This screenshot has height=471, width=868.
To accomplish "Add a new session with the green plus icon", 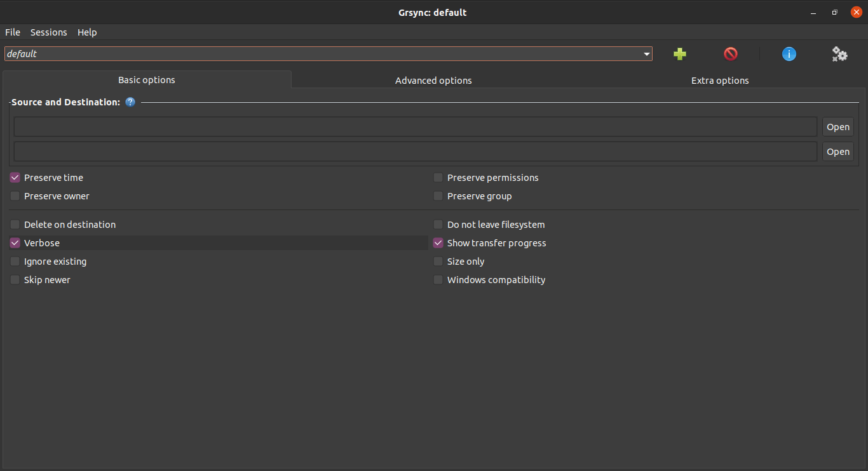I will click(x=680, y=54).
